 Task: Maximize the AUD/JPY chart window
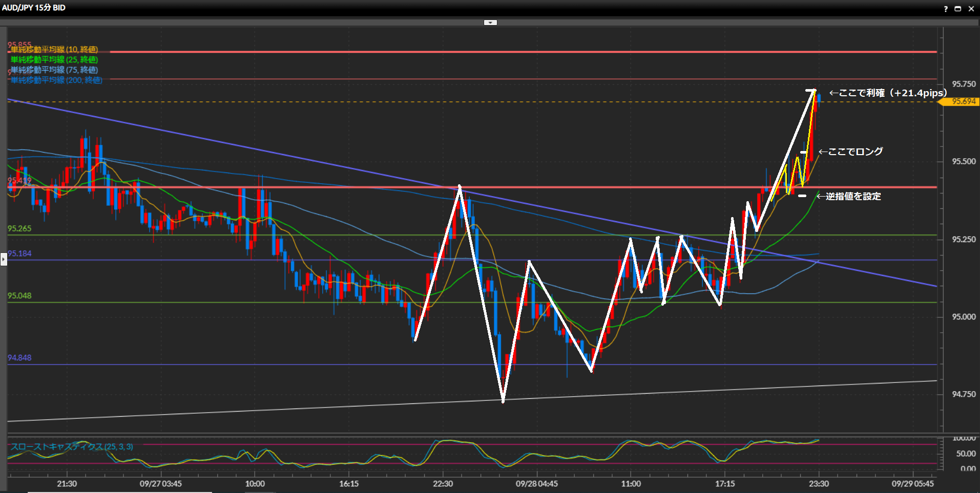point(957,9)
